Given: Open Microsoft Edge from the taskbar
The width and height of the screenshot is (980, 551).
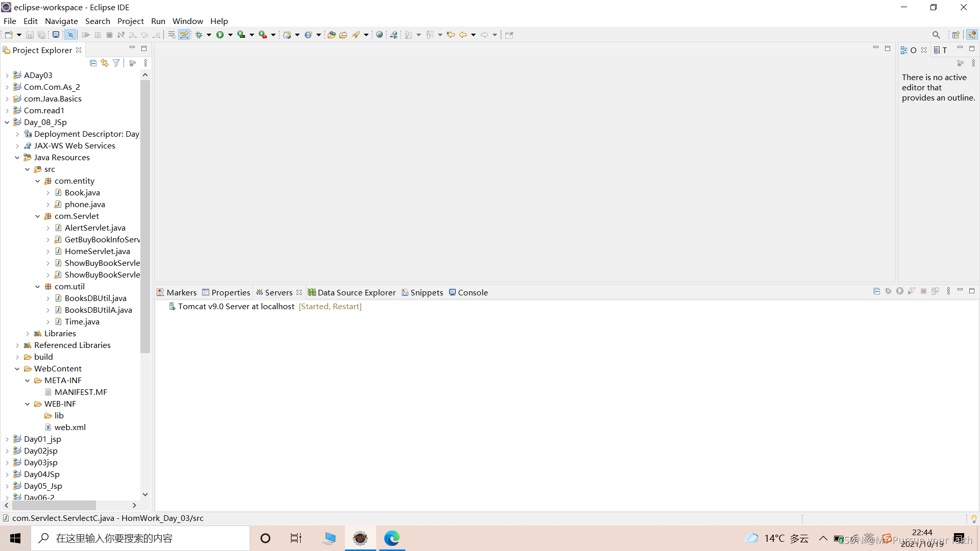Looking at the screenshot, I should coord(391,538).
